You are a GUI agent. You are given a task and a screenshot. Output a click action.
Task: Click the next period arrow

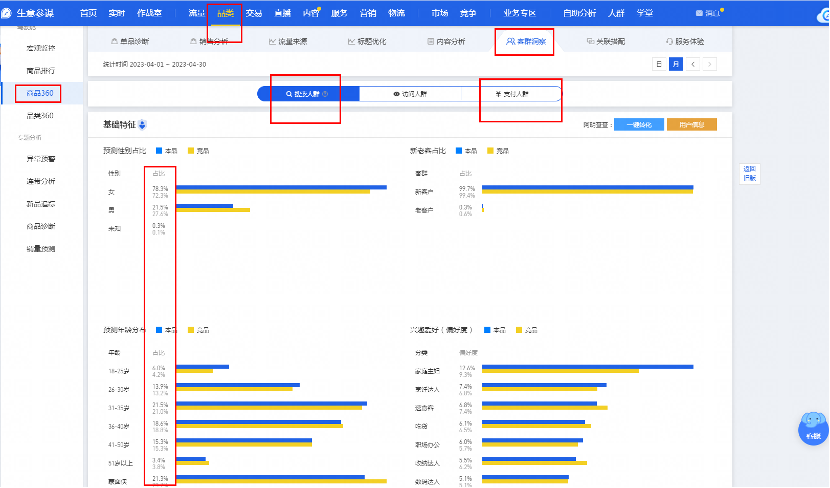(709, 64)
